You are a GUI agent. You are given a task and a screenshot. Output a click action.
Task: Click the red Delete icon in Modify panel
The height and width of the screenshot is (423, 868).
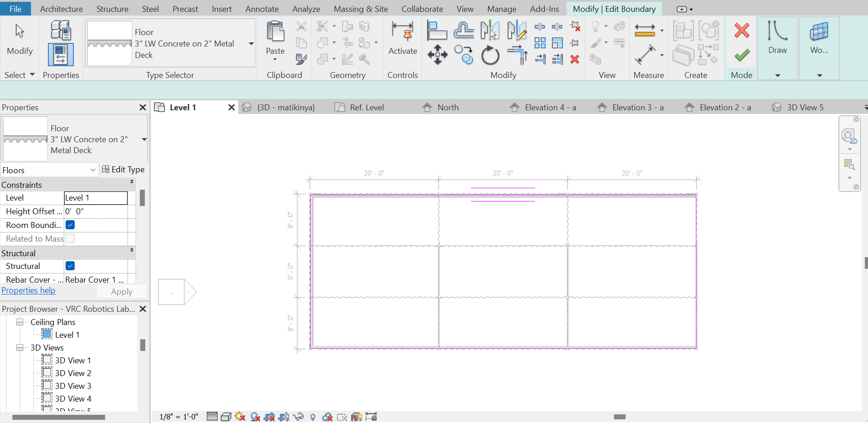point(575,59)
